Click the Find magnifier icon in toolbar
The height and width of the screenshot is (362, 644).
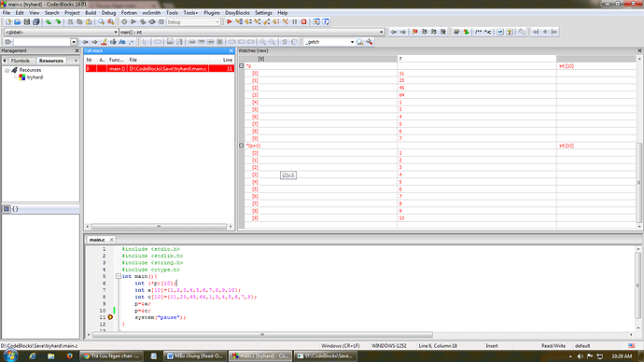coord(101,21)
